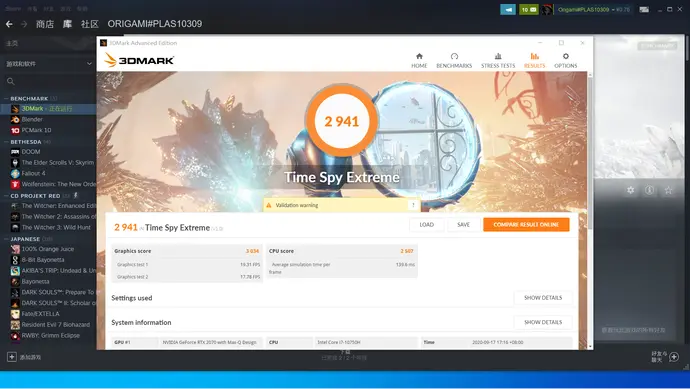Open game settings gear in Steam panel
Viewport: 690px width, 389px height.
(631, 190)
